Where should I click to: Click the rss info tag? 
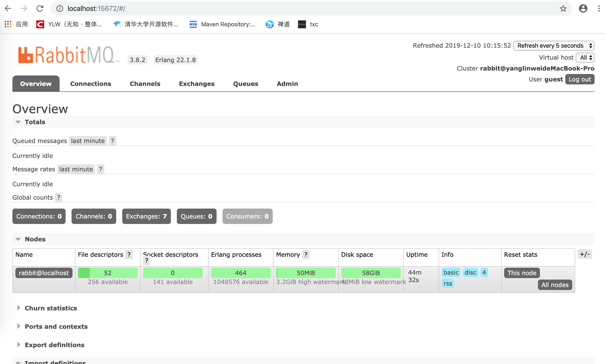coord(448,284)
